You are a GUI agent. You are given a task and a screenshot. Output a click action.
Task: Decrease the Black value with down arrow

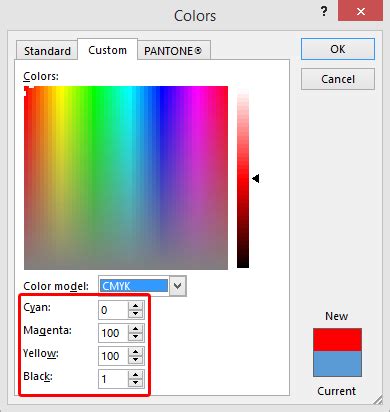(x=135, y=383)
